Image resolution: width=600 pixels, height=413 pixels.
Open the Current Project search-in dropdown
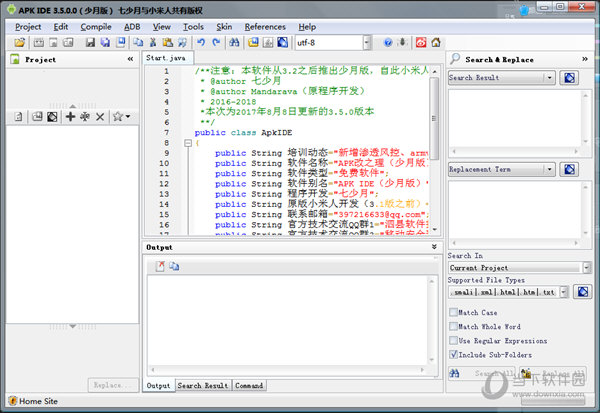tap(587, 268)
